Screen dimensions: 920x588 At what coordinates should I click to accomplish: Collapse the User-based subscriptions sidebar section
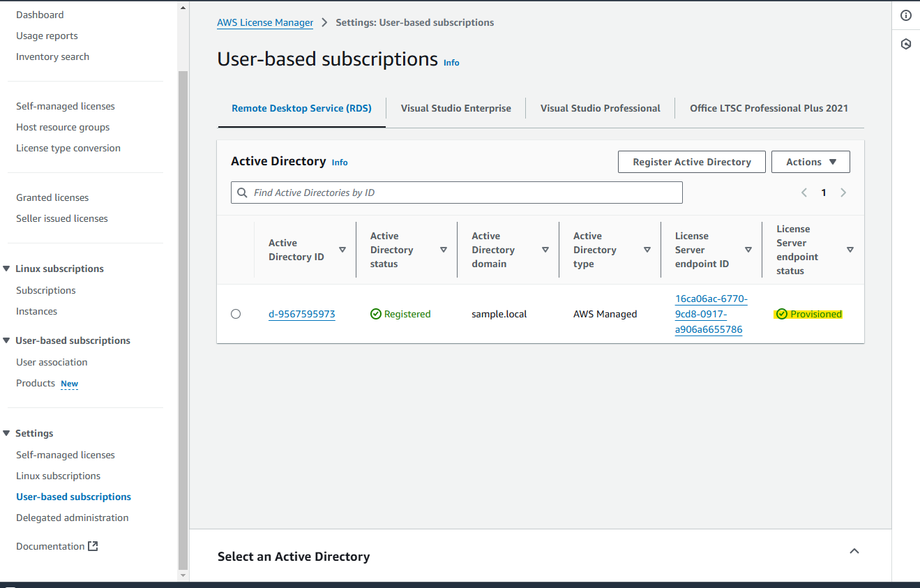click(7, 340)
